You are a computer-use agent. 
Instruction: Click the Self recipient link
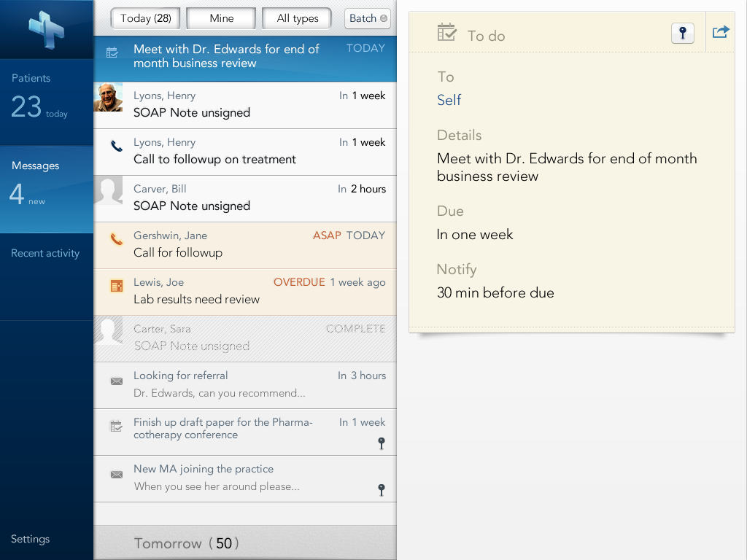tap(449, 100)
